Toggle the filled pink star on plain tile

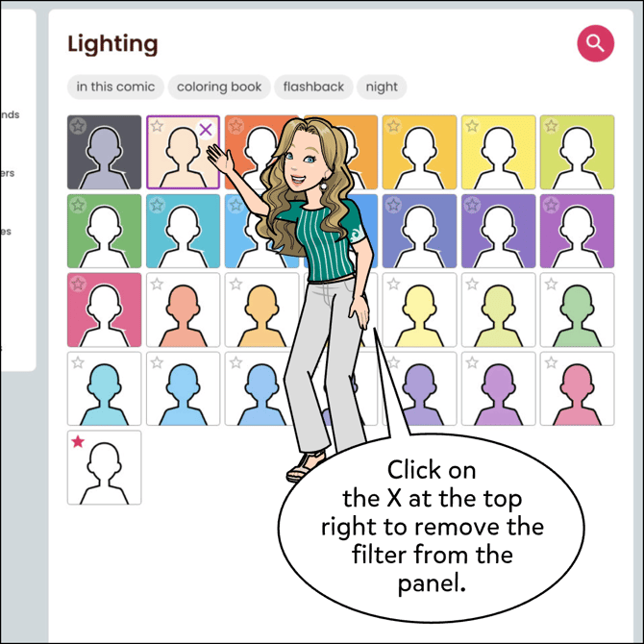tap(78, 441)
